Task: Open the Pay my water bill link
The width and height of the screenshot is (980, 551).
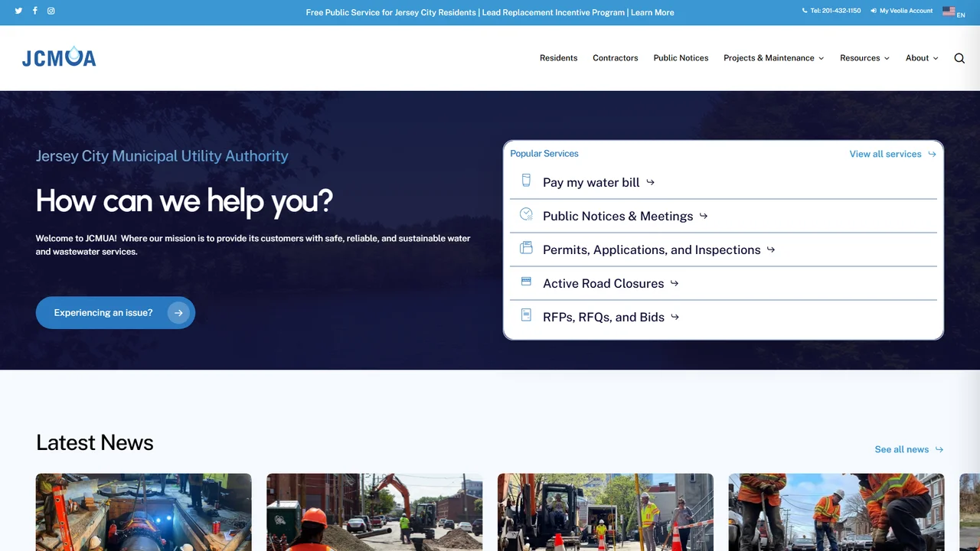Action: click(590, 182)
